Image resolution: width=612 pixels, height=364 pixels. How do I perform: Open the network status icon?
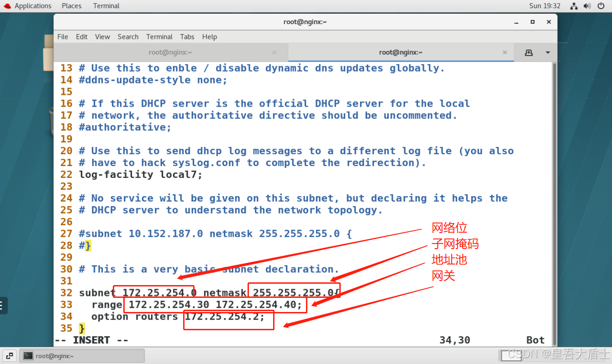point(574,6)
